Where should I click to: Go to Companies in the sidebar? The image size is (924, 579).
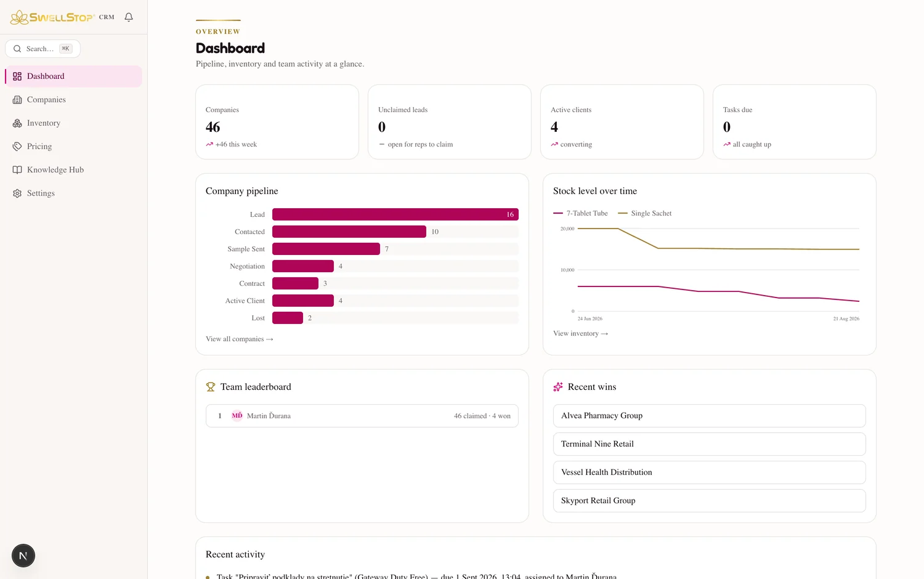point(74,100)
